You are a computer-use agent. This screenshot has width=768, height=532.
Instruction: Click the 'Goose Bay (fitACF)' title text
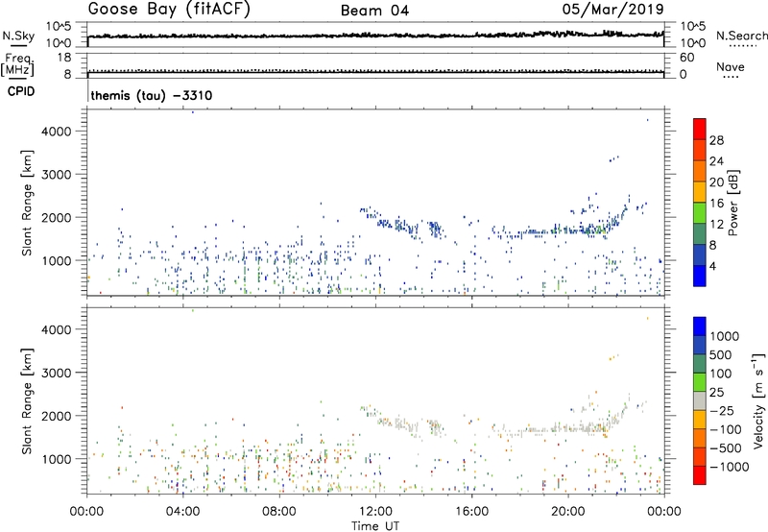pos(169,10)
